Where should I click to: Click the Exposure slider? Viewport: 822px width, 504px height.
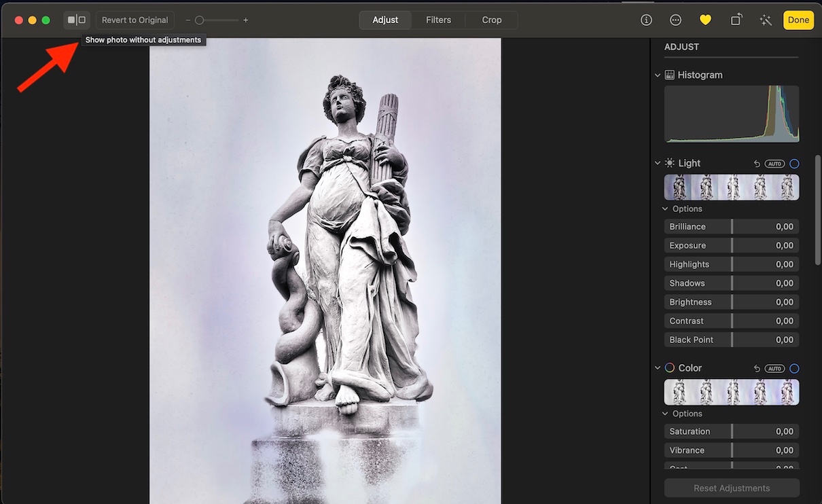[731, 246]
